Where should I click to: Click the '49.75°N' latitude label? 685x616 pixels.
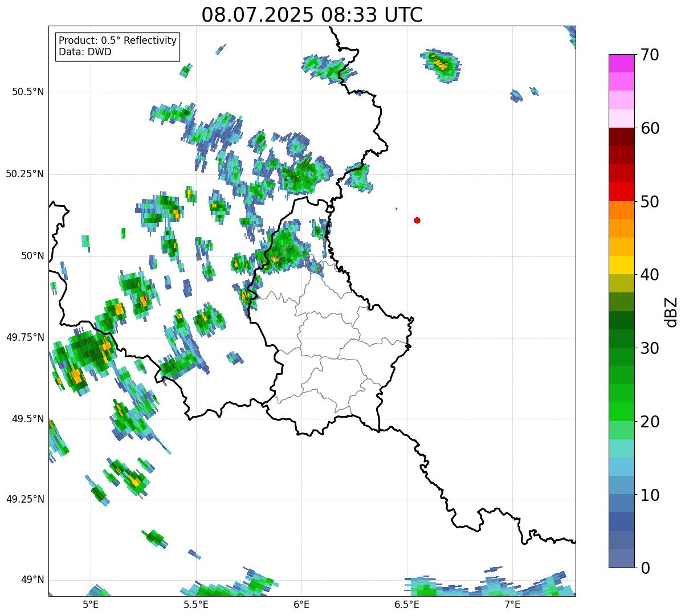point(25,337)
